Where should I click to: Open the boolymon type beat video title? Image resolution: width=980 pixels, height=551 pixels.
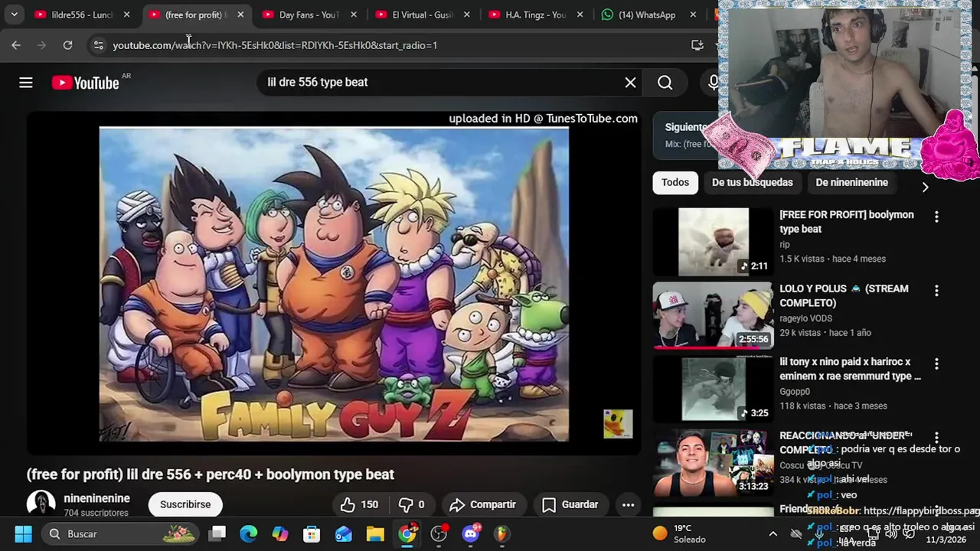pos(846,222)
